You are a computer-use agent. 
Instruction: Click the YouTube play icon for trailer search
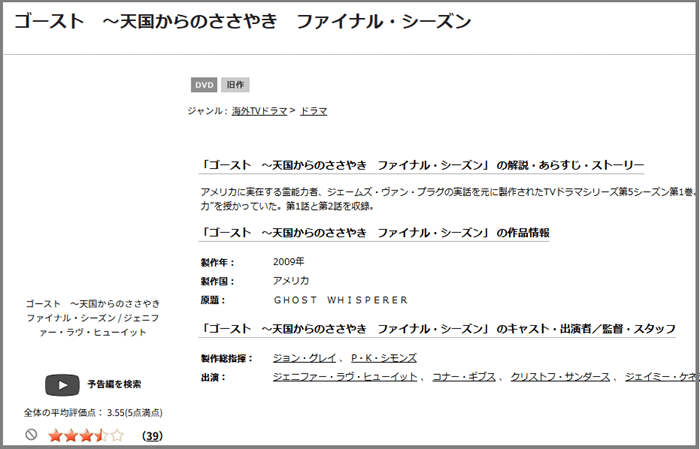pos(62,385)
